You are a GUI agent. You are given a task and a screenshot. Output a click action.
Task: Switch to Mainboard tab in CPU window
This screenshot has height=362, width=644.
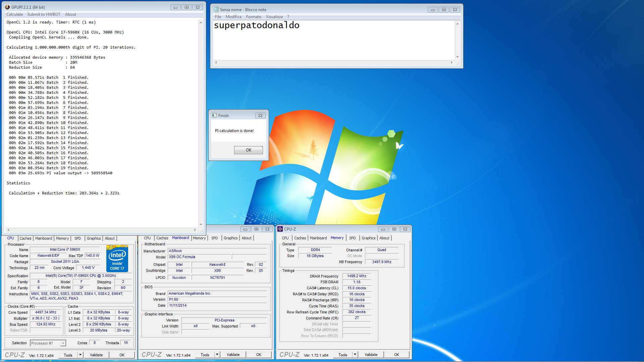(x=44, y=238)
